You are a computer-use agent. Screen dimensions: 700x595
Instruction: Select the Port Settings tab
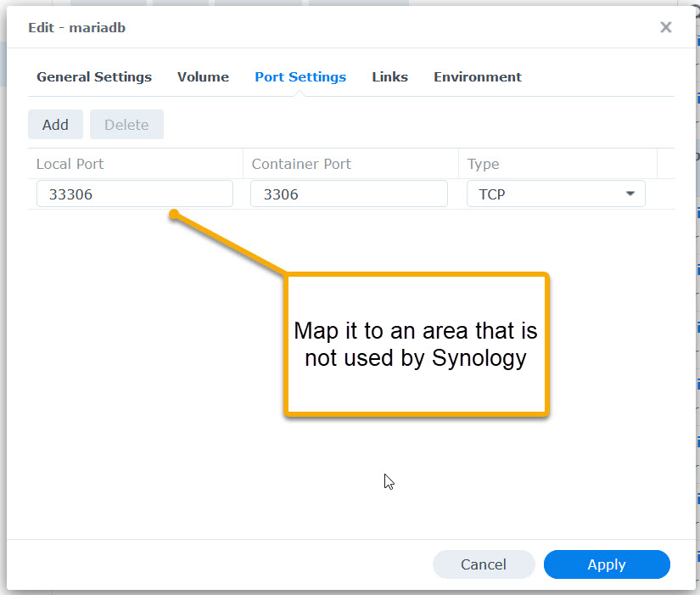coord(300,77)
